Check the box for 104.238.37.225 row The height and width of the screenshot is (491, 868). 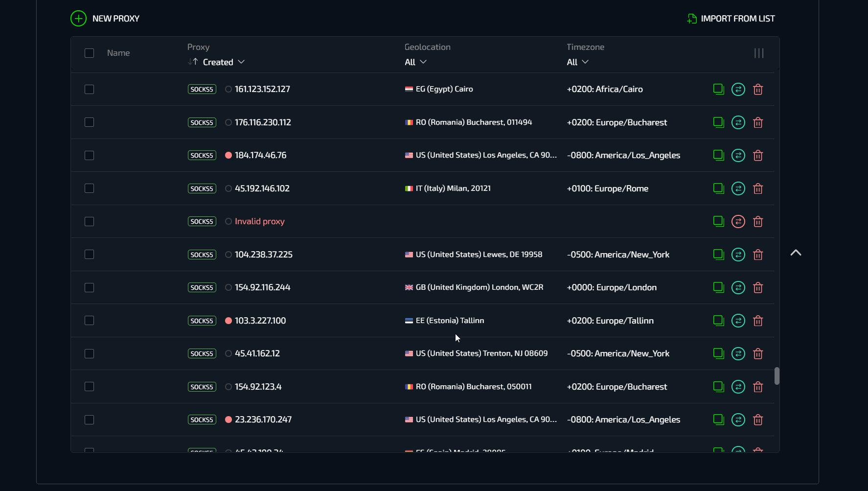(89, 255)
